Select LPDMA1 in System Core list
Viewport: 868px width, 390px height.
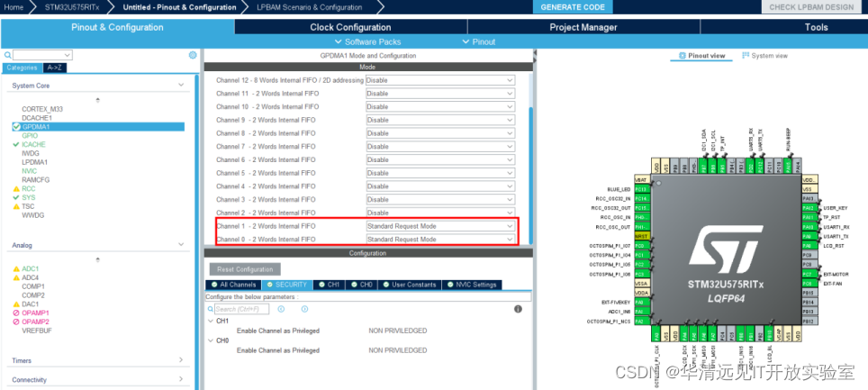coord(35,162)
